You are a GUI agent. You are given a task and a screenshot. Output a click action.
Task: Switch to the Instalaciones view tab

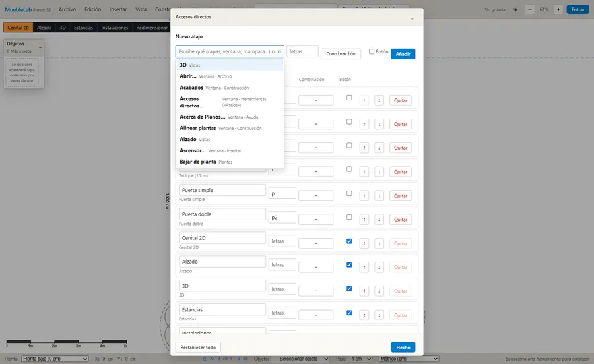(114, 28)
